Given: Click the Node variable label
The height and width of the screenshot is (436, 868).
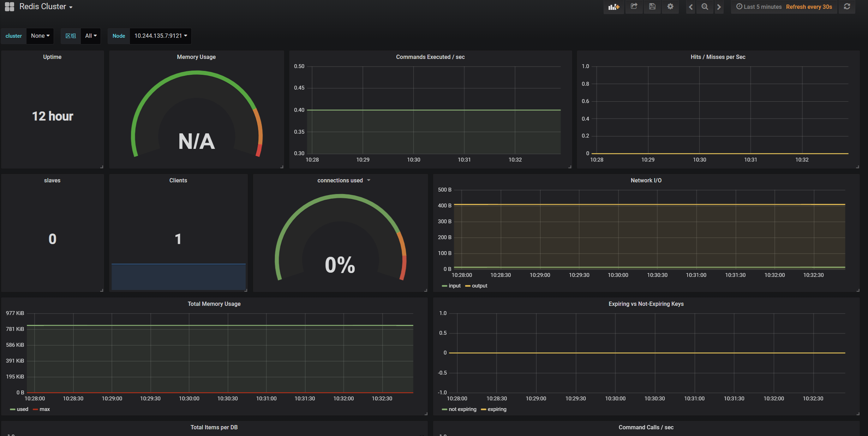Looking at the screenshot, I should (x=119, y=36).
